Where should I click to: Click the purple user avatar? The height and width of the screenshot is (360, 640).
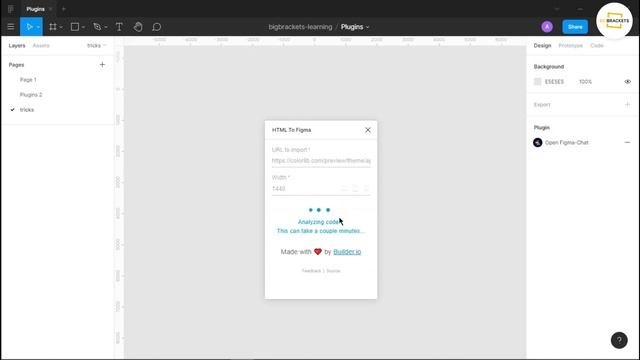tap(547, 27)
